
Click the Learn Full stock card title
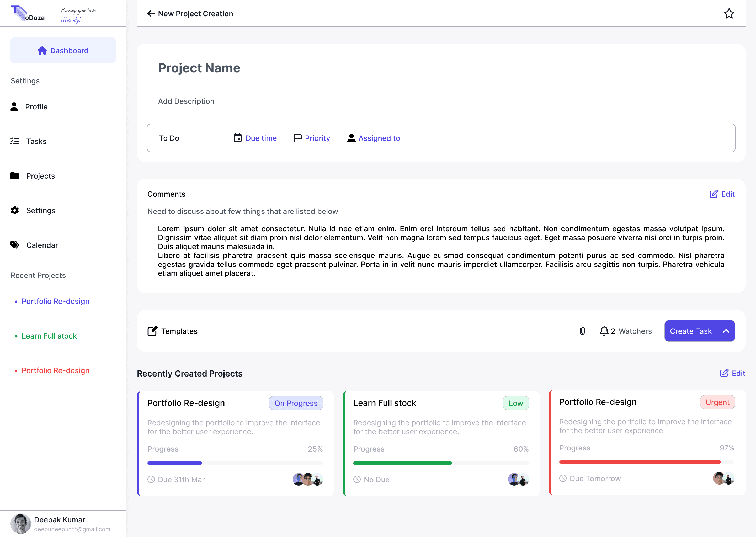385,403
